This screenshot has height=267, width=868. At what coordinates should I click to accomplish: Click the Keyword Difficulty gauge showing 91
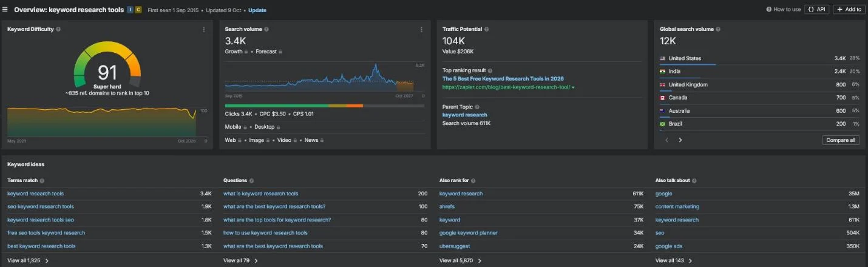coord(107,66)
